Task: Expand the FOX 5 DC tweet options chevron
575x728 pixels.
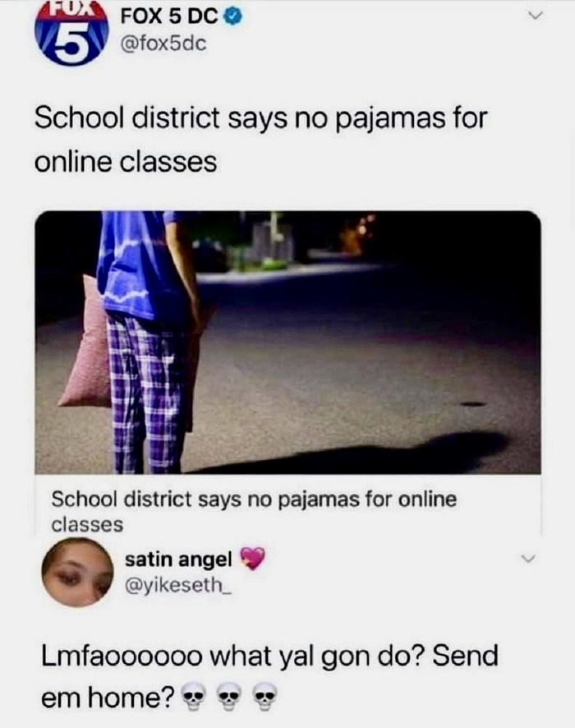Action: click(535, 16)
